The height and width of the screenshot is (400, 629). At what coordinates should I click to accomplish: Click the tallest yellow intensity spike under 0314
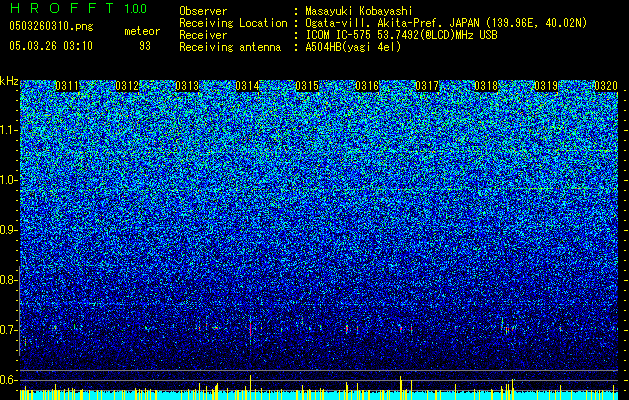click(x=250, y=387)
